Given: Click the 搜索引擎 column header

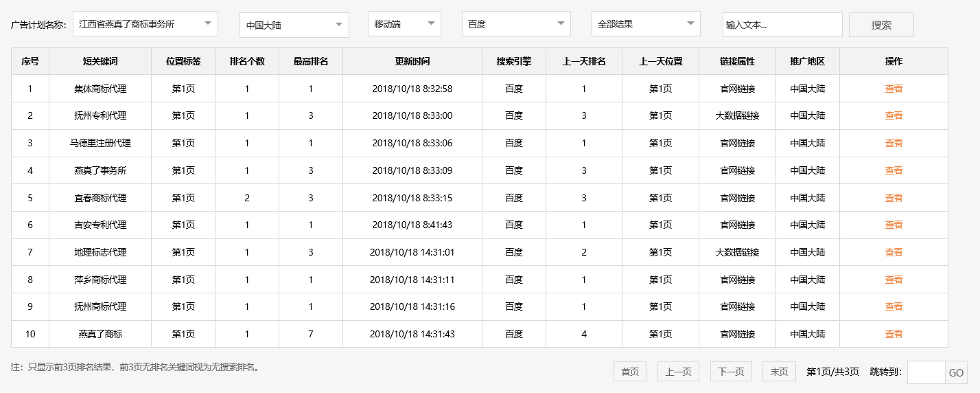Looking at the screenshot, I should pos(514,61).
